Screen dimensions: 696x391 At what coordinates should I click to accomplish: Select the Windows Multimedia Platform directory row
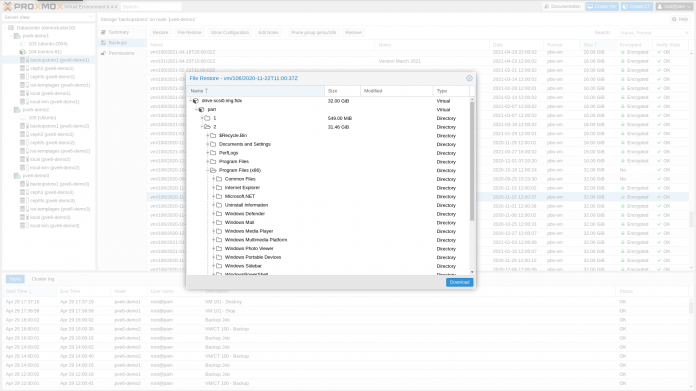pos(328,240)
